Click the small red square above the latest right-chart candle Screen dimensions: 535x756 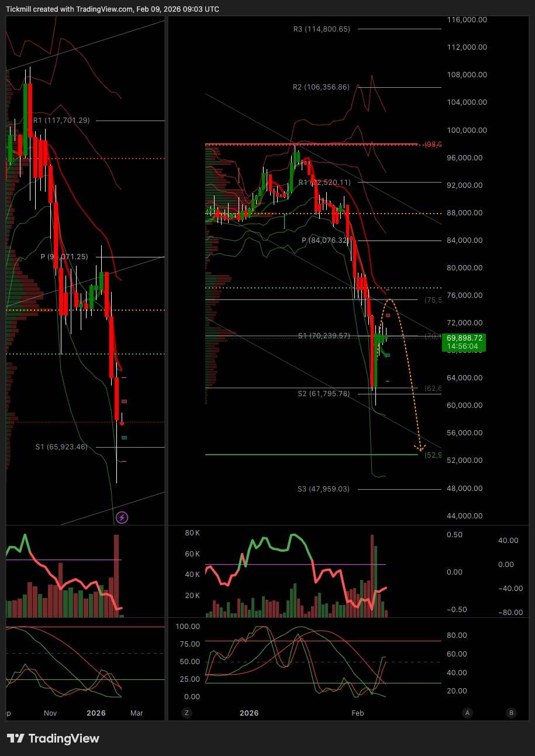click(x=388, y=315)
